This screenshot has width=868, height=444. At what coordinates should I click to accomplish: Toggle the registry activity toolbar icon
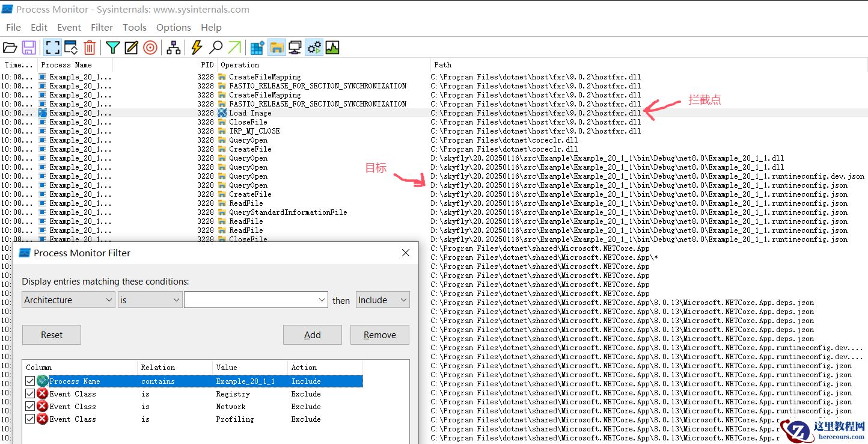point(257,48)
